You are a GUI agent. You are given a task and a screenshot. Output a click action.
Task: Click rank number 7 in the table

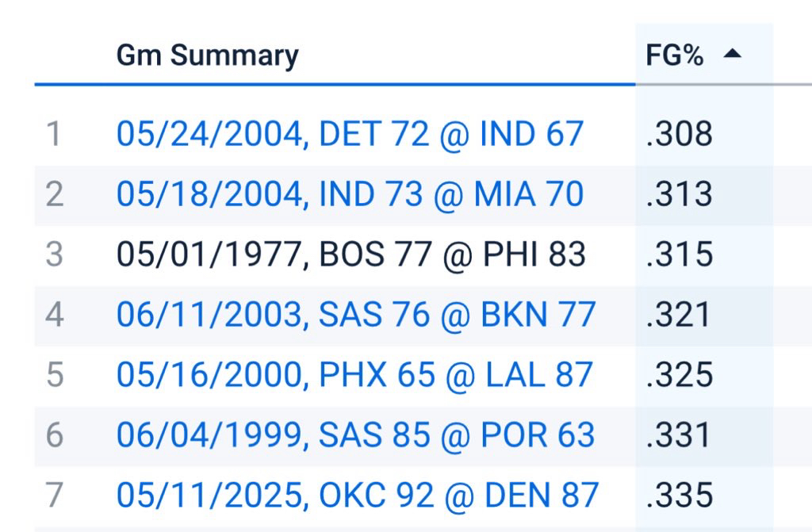(x=54, y=496)
